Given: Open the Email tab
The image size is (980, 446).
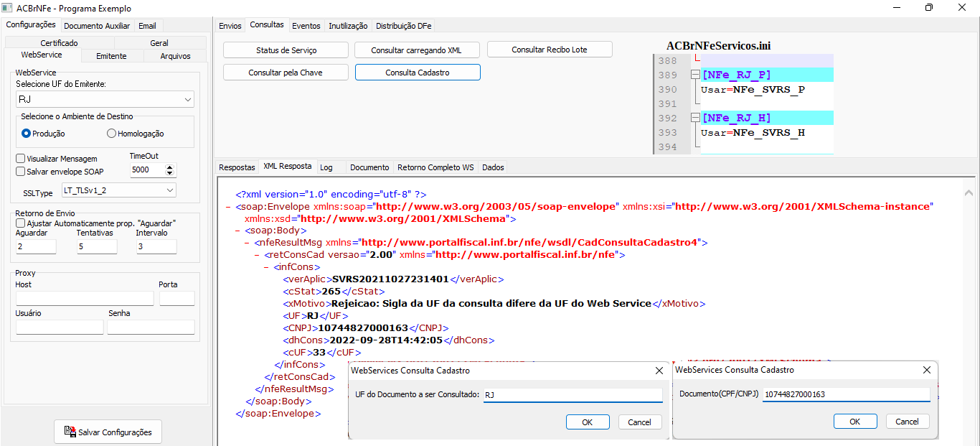Looking at the screenshot, I should tap(147, 26).
